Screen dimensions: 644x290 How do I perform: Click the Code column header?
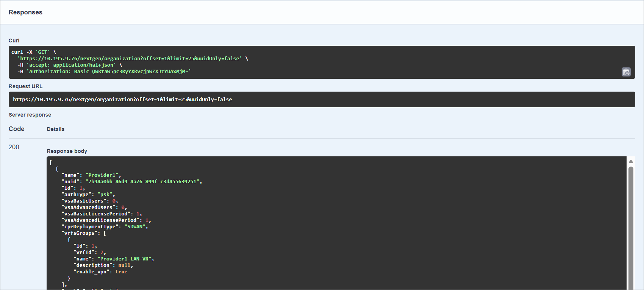pyautogui.click(x=16, y=129)
